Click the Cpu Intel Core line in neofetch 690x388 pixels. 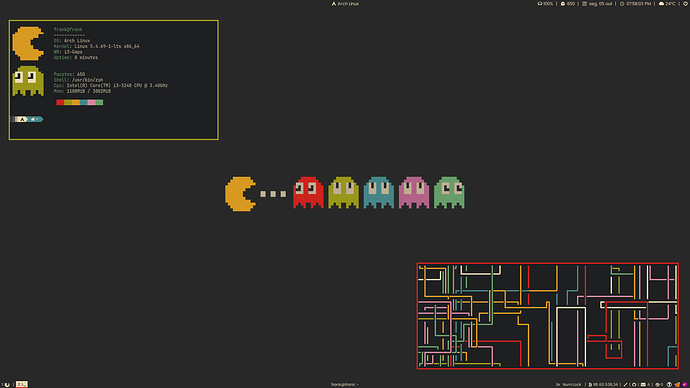(x=110, y=85)
